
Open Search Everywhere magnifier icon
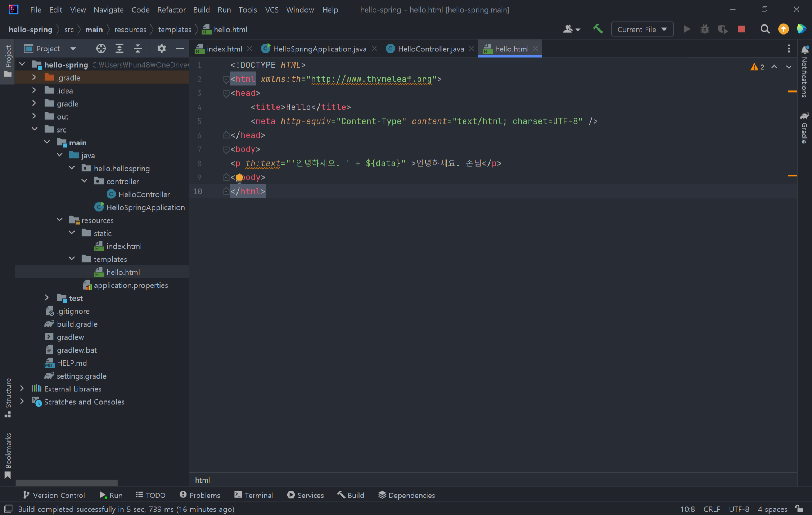[765, 29]
